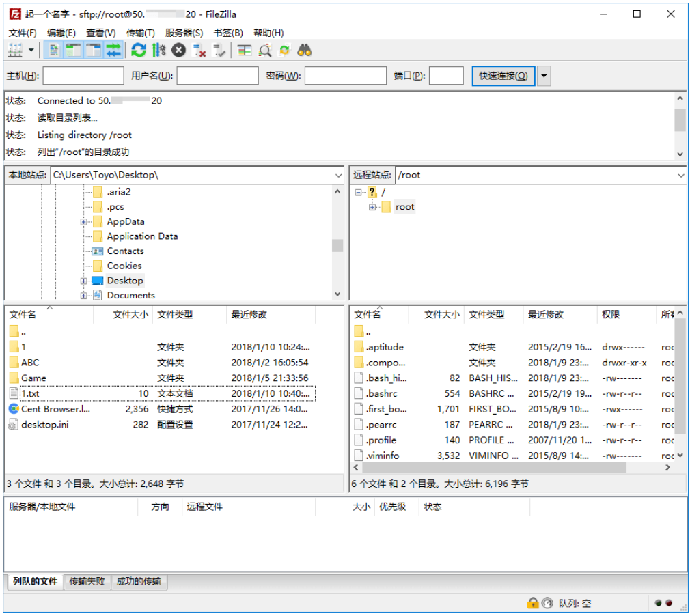Select the 列队的文件 tab

(x=36, y=581)
